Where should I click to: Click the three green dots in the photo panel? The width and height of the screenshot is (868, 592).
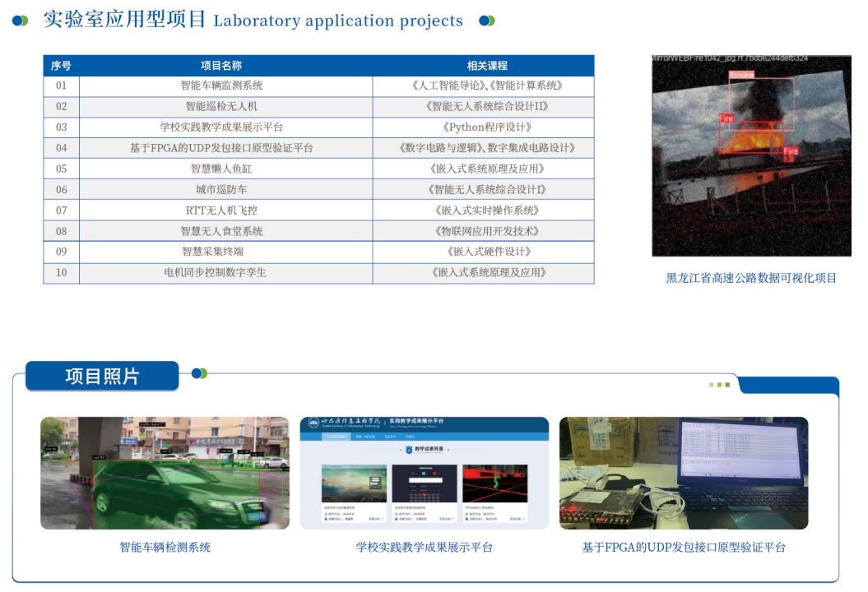(719, 385)
